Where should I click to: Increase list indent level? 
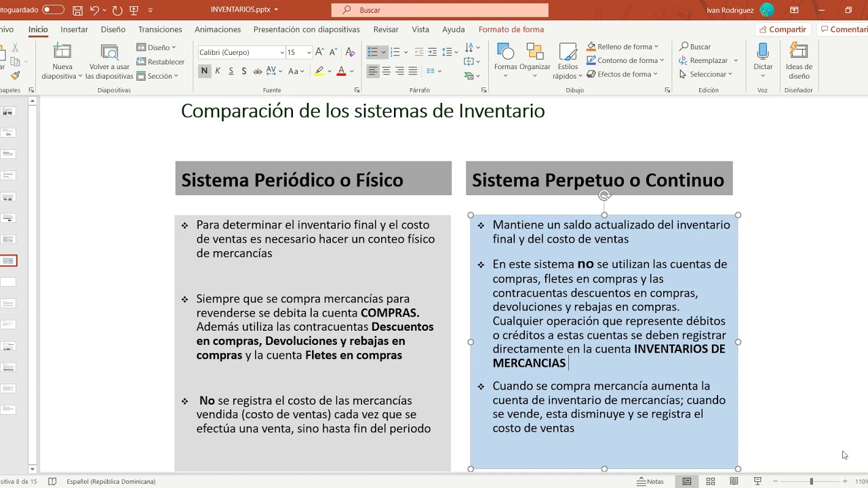[x=433, y=52]
